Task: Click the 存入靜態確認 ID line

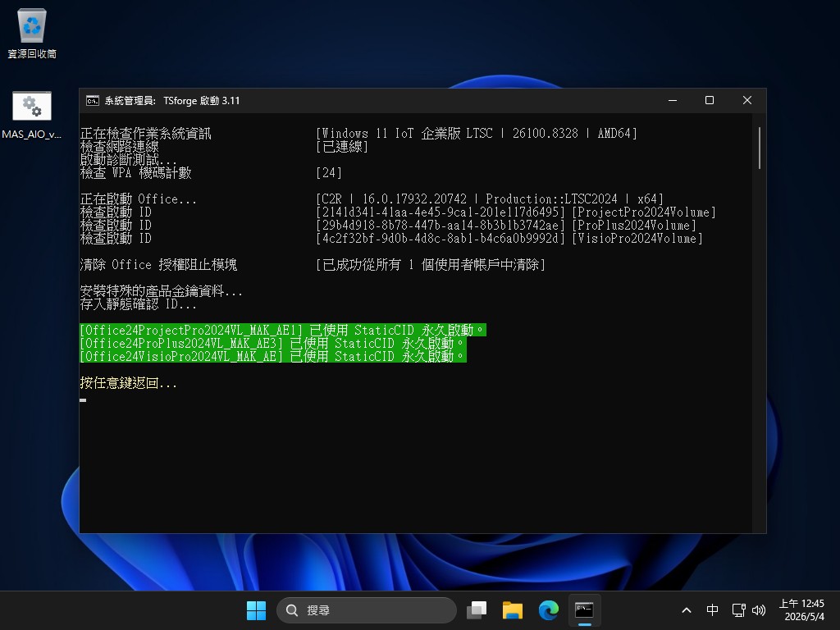Action: point(138,304)
